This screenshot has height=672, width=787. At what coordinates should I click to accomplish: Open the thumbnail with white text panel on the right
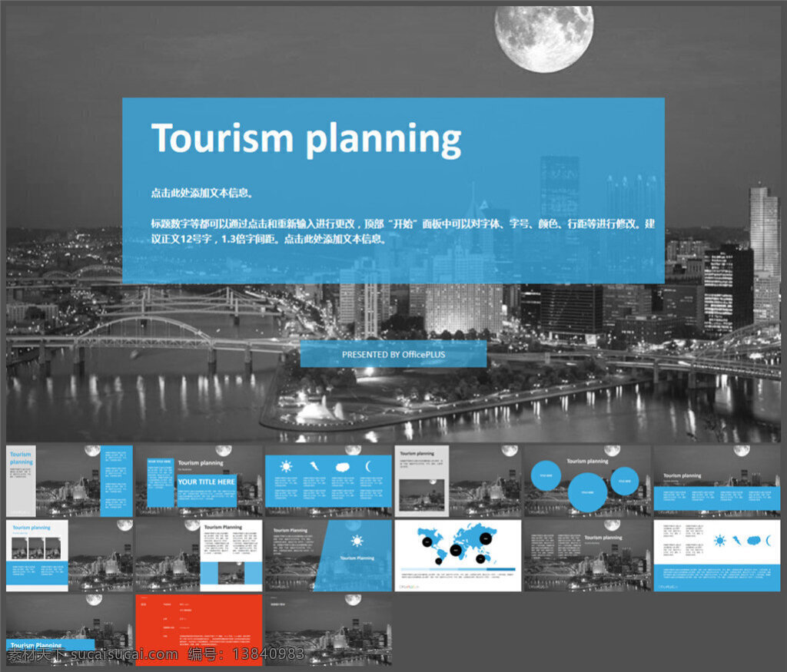coord(199,556)
